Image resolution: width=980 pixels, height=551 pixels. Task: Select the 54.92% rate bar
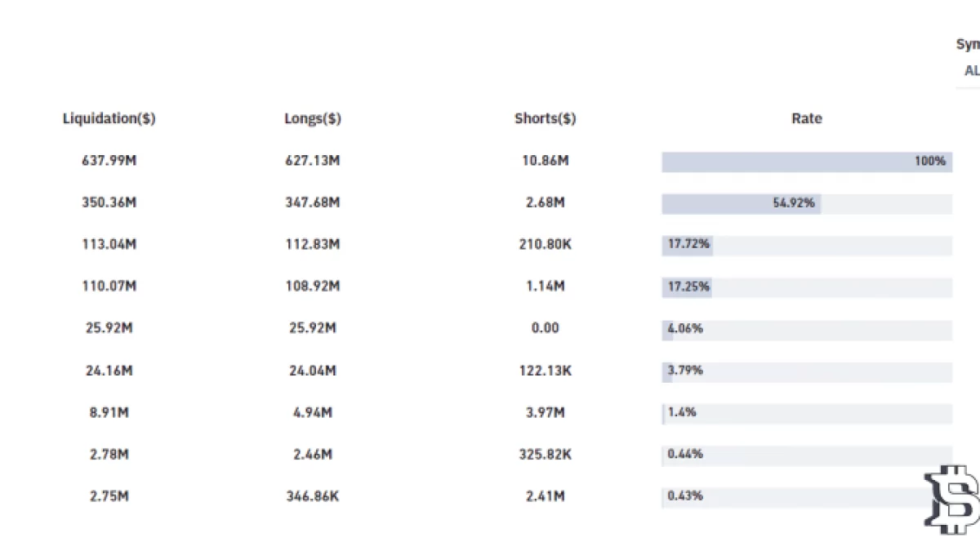[x=806, y=203]
